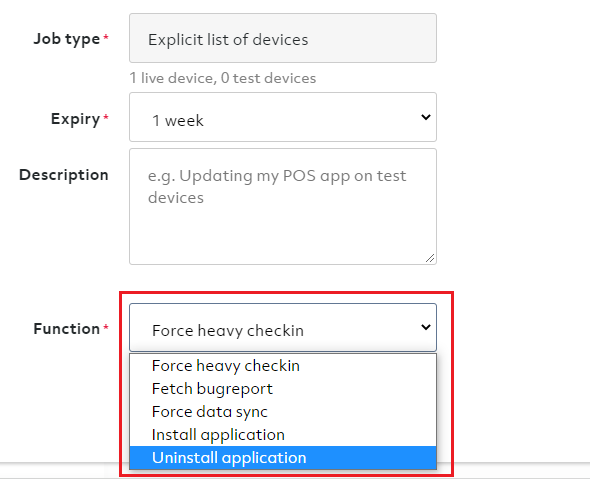Click the Expiry dropdown chevron arrow

426,117
